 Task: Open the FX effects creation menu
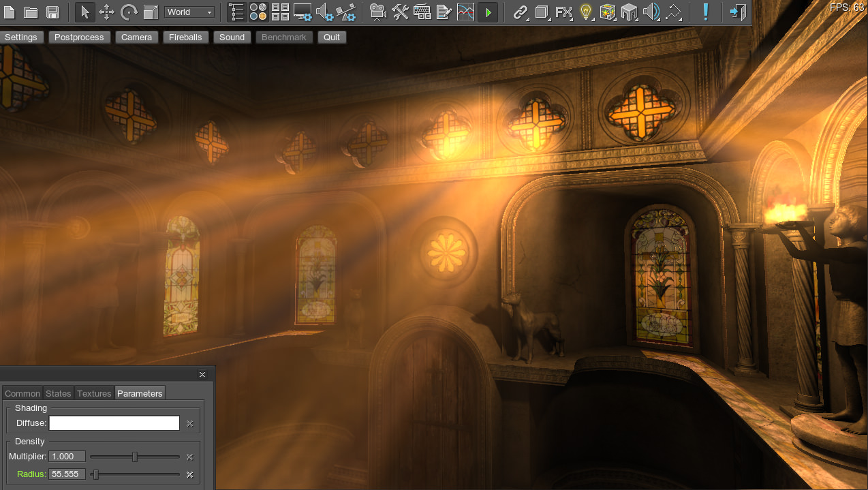[563, 12]
